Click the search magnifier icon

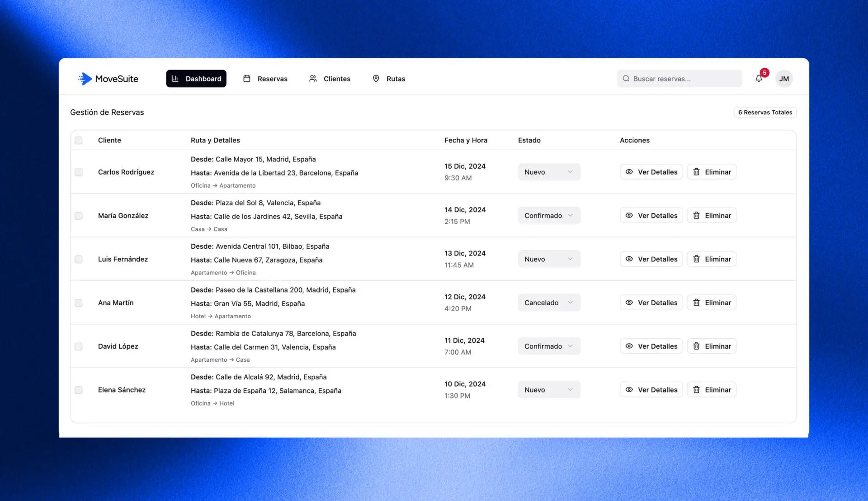[626, 79]
